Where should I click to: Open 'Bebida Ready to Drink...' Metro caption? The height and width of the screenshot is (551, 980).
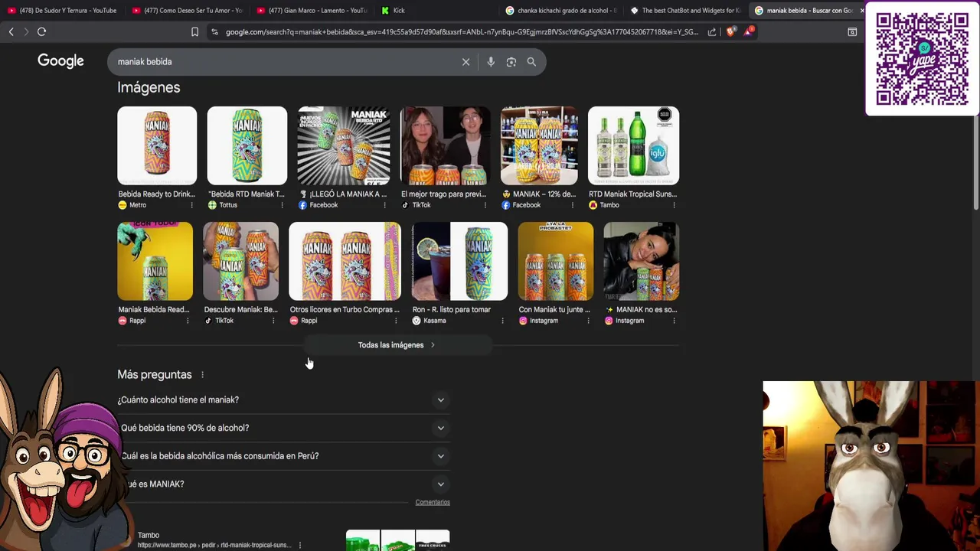click(x=157, y=194)
